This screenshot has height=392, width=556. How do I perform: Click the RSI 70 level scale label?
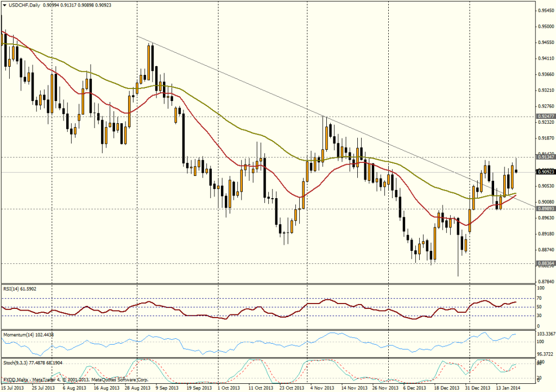540,299
